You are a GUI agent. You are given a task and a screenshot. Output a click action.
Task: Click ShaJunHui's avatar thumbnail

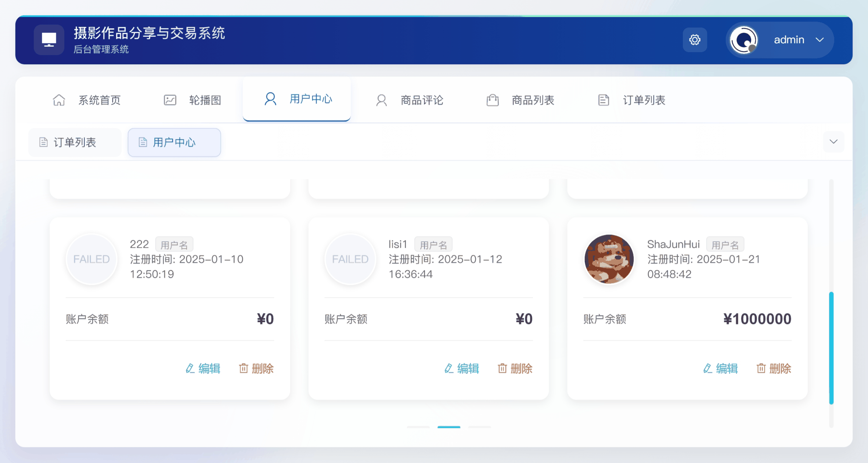click(x=609, y=259)
